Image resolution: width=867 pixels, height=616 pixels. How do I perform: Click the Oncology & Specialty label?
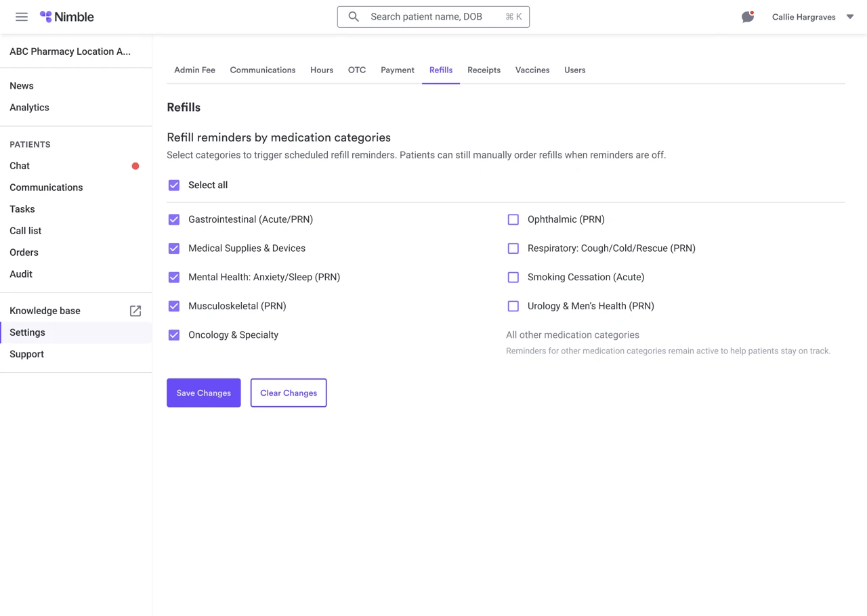pyautogui.click(x=234, y=335)
